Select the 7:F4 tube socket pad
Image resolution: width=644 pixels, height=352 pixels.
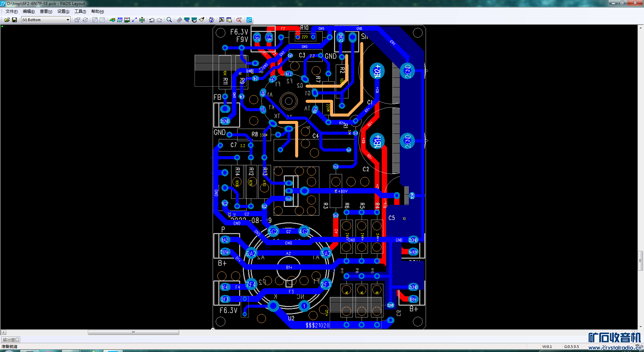[x=251, y=284]
